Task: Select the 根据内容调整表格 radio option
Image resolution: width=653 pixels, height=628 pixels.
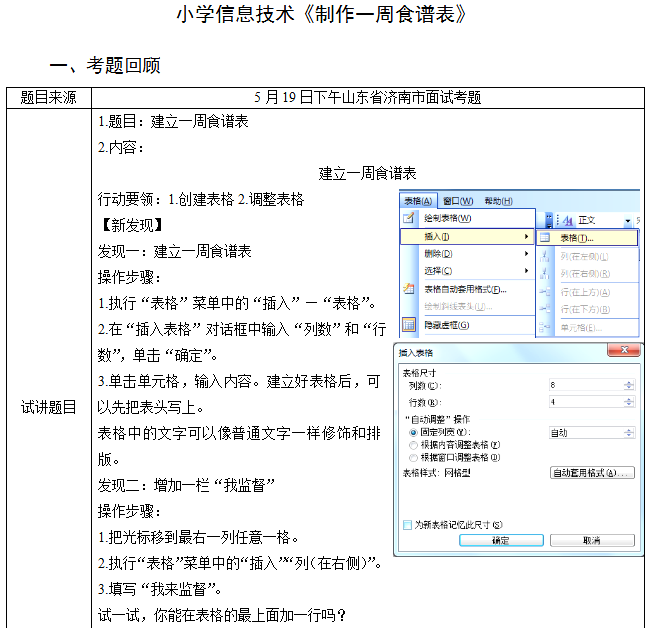Action: (x=414, y=445)
